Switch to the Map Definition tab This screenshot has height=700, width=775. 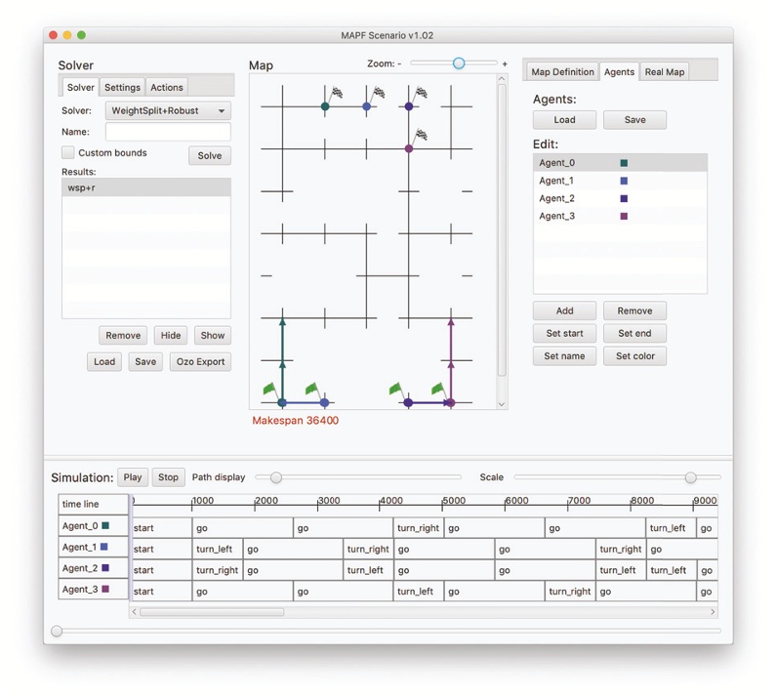pos(562,72)
